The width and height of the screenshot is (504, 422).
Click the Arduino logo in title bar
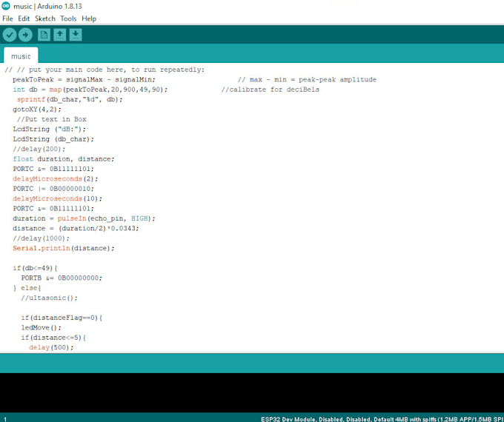[6, 6]
